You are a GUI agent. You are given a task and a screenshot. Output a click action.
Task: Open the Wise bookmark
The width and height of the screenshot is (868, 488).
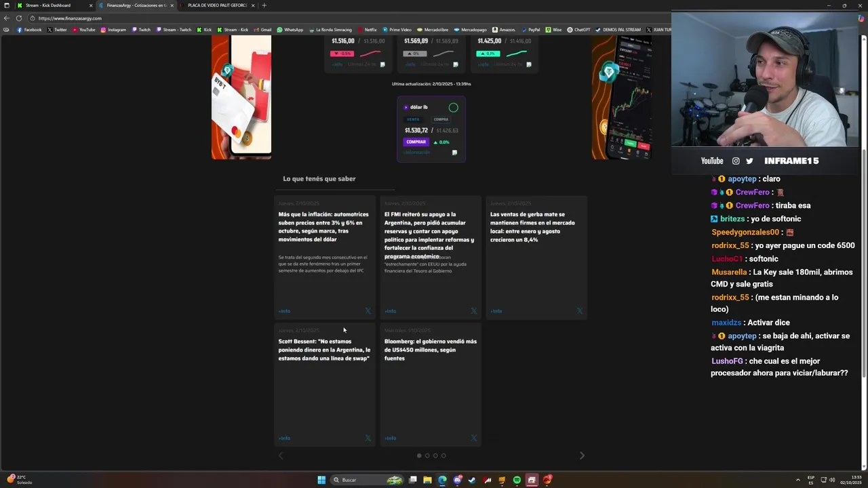[x=553, y=30]
